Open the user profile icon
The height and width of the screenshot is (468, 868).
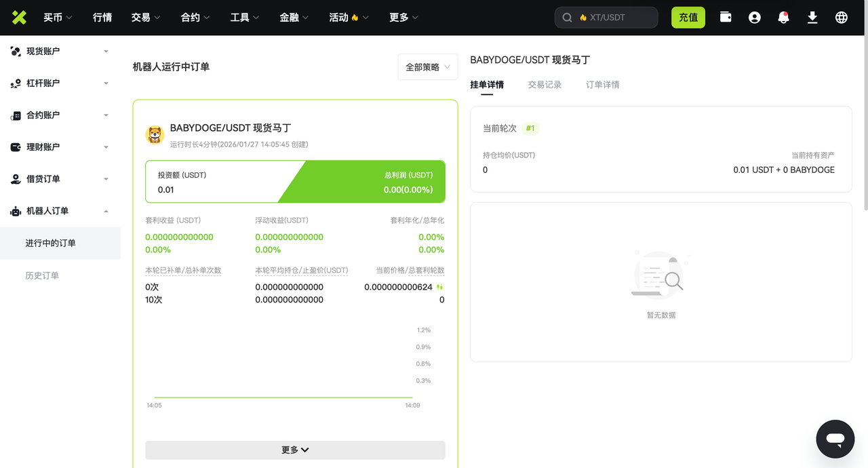tap(755, 18)
